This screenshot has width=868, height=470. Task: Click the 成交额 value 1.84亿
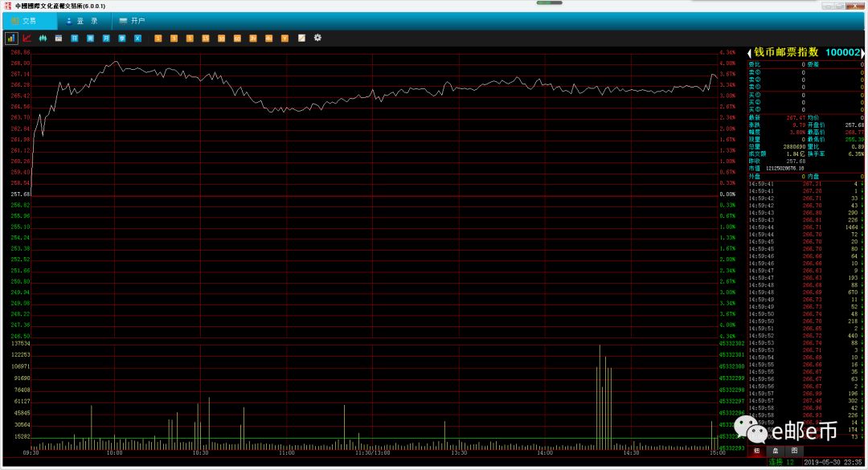tap(796, 154)
